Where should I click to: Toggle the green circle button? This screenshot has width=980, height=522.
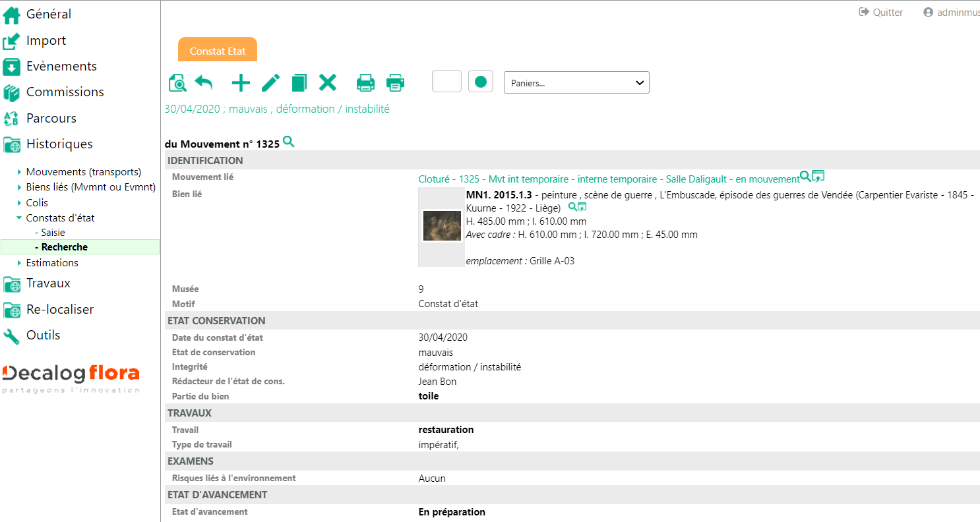pyautogui.click(x=481, y=82)
